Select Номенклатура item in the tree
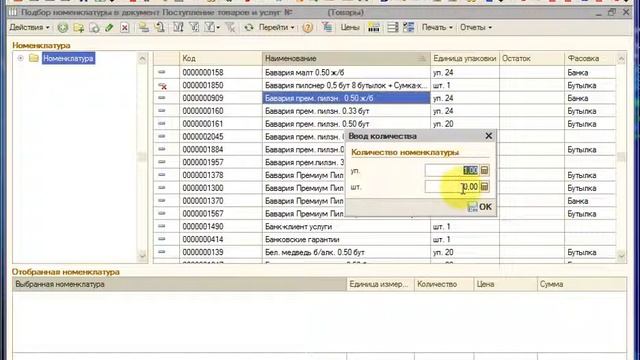Image resolution: width=640 pixels, height=360 pixels. tap(68, 58)
